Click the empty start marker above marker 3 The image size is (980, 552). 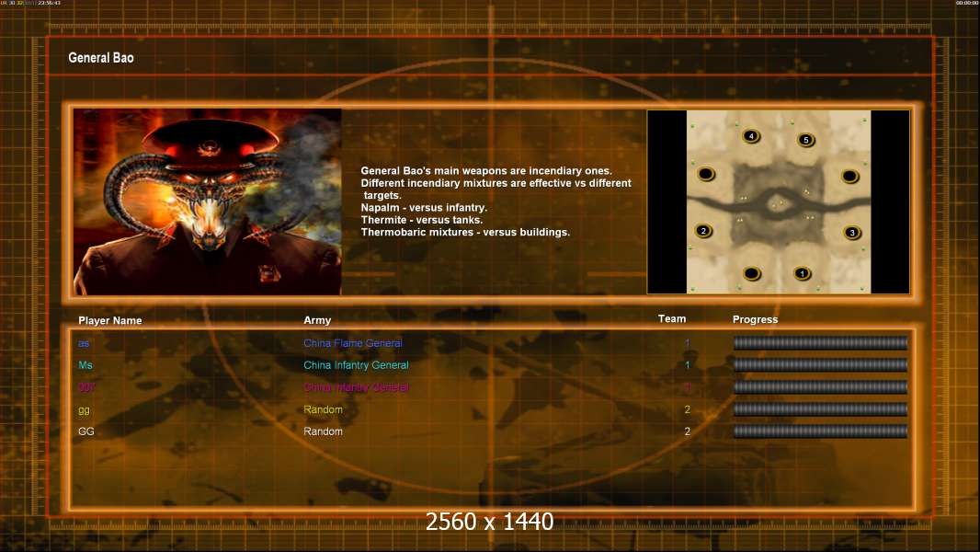tap(849, 177)
